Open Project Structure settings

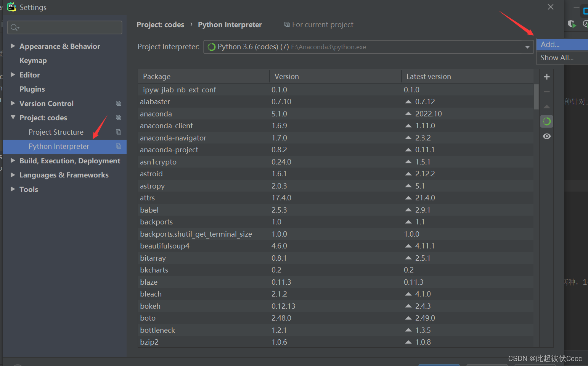pyautogui.click(x=56, y=132)
